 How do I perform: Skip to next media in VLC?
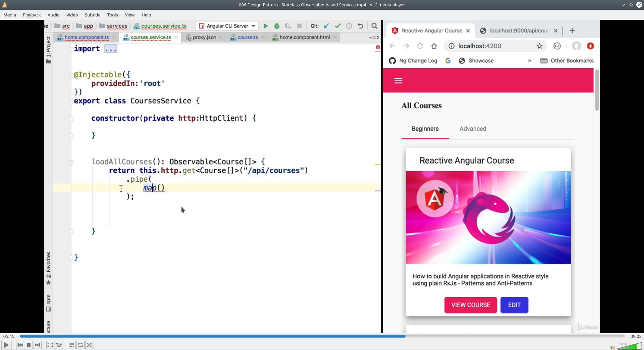click(38, 345)
